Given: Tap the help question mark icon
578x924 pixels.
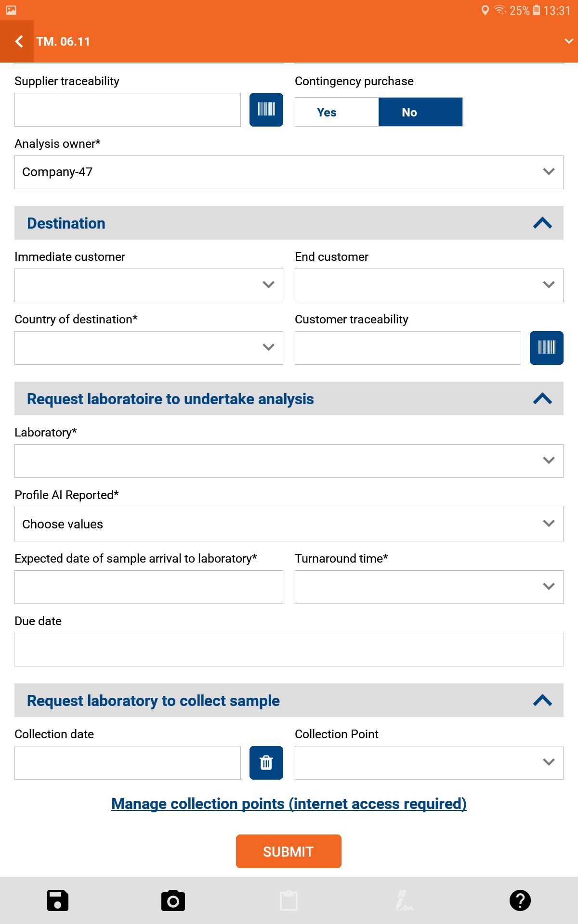Looking at the screenshot, I should click(520, 900).
